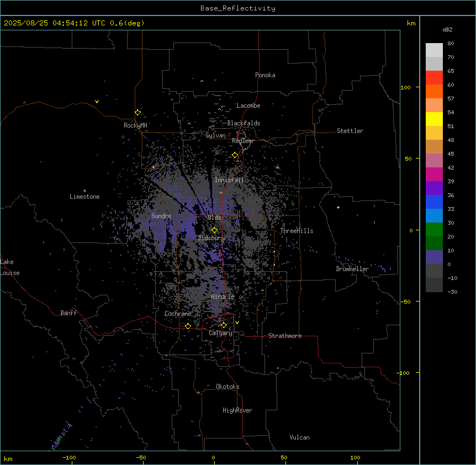Viewport: 476px width, 465px height.
Task: Click the yellow v marker northwest of RockyMH
Action: click(x=97, y=102)
